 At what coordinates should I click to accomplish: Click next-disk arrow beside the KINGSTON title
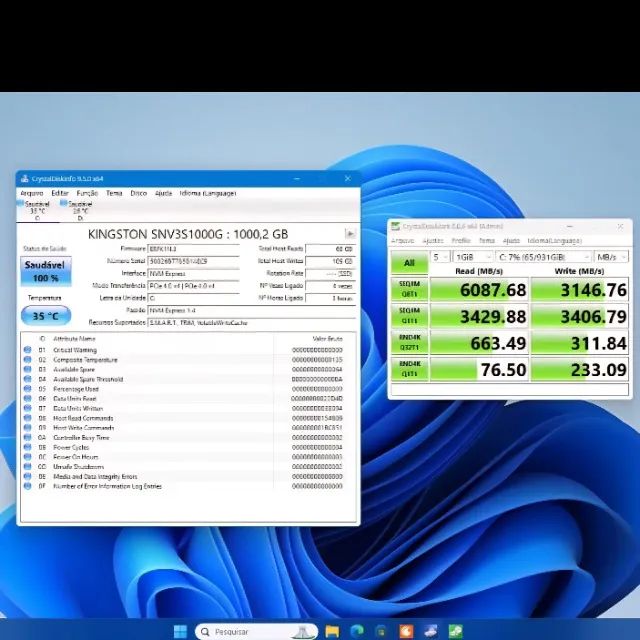[350, 234]
